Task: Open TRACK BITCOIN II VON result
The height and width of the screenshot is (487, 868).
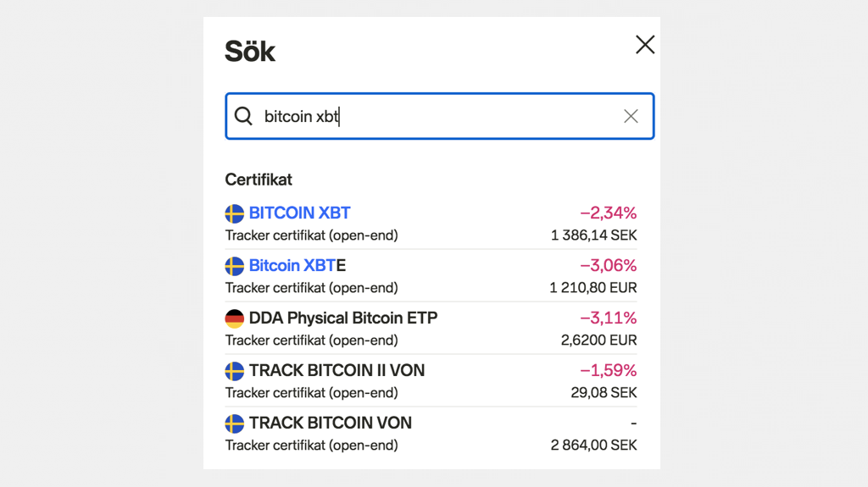Action: point(337,370)
